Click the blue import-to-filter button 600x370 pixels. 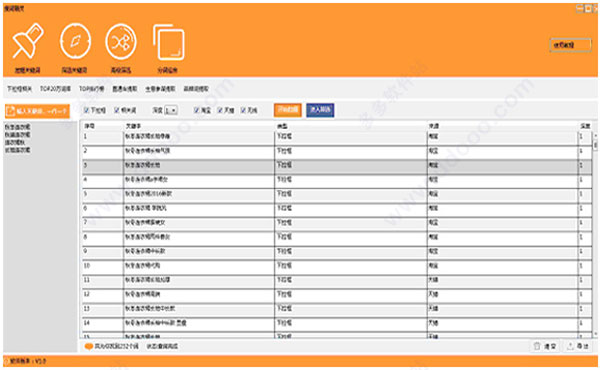pyautogui.click(x=320, y=110)
